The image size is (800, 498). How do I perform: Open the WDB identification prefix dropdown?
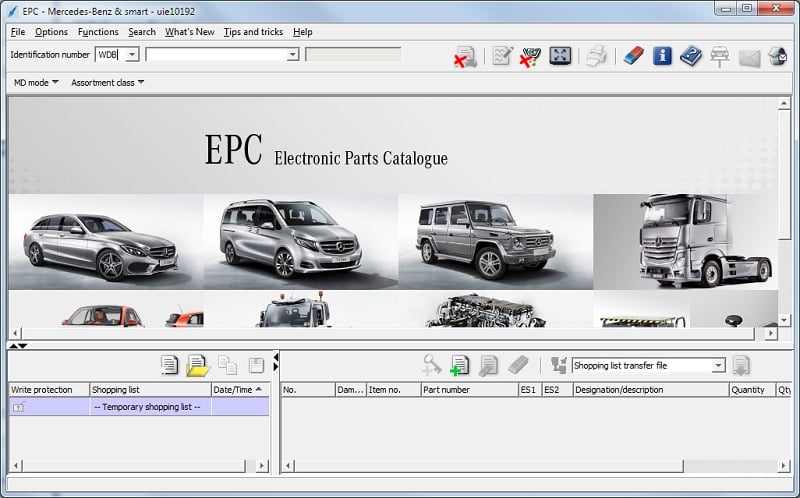tap(133, 55)
